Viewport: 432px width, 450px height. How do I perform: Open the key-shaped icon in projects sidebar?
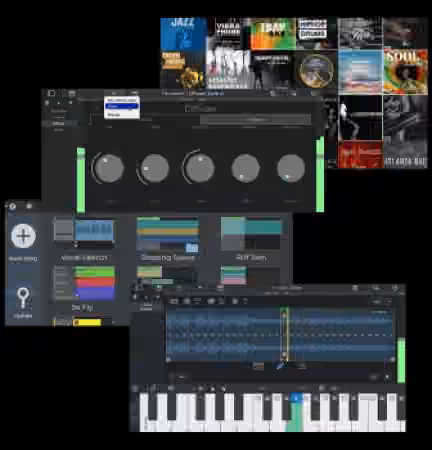pyautogui.click(x=23, y=298)
